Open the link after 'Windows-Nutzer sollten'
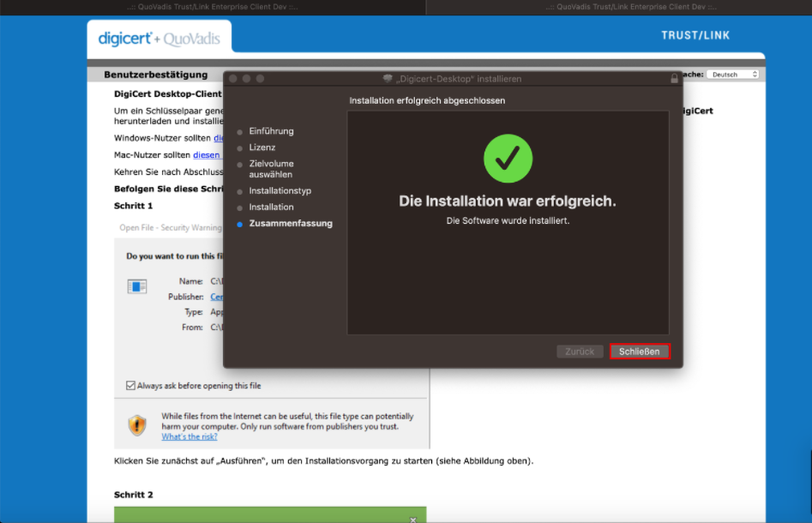The image size is (812, 523). tap(219, 138)
